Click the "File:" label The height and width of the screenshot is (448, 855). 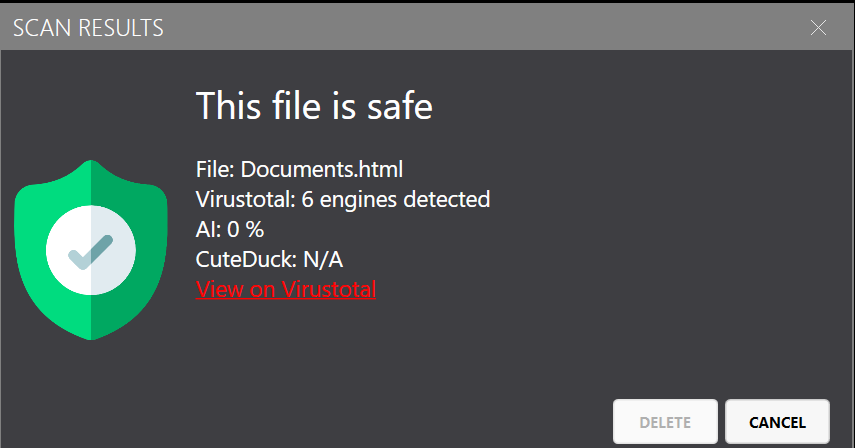[216, 169]
